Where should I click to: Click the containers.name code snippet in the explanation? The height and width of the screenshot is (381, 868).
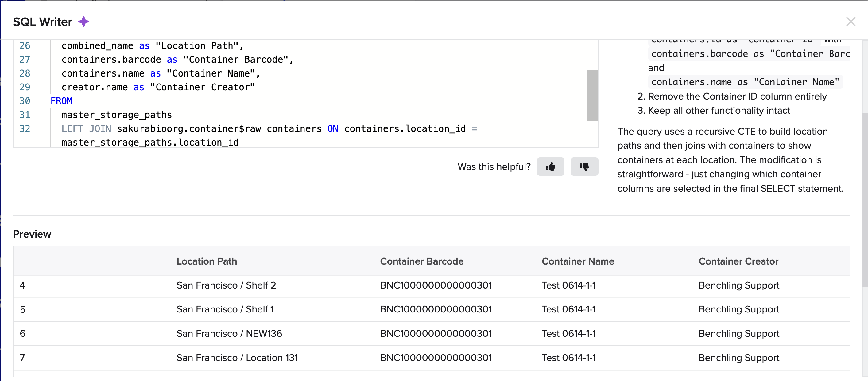tap(745, 82)
